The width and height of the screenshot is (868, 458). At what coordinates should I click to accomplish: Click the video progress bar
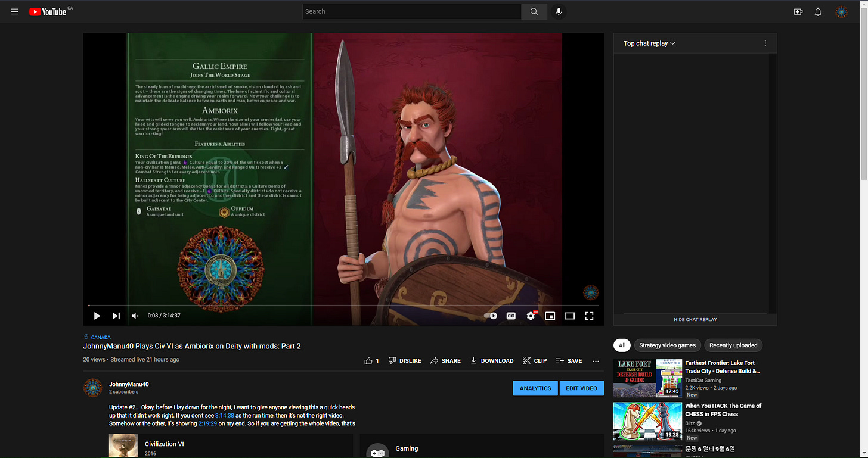344,306
